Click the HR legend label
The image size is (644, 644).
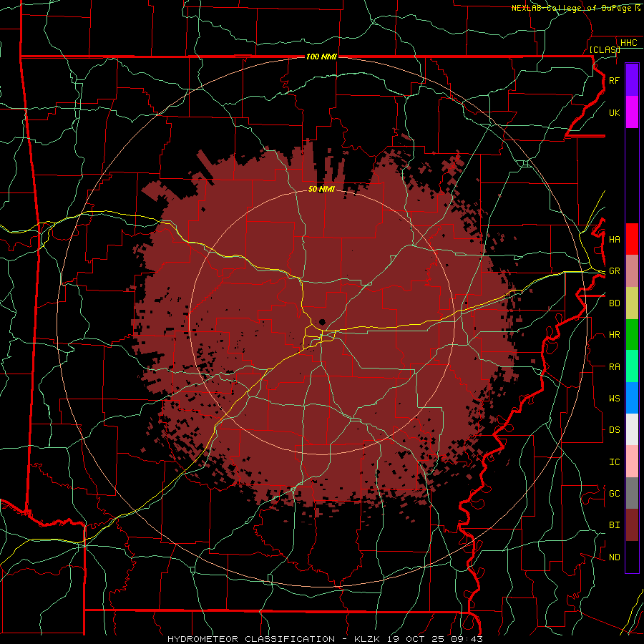[x=614, y=335]
